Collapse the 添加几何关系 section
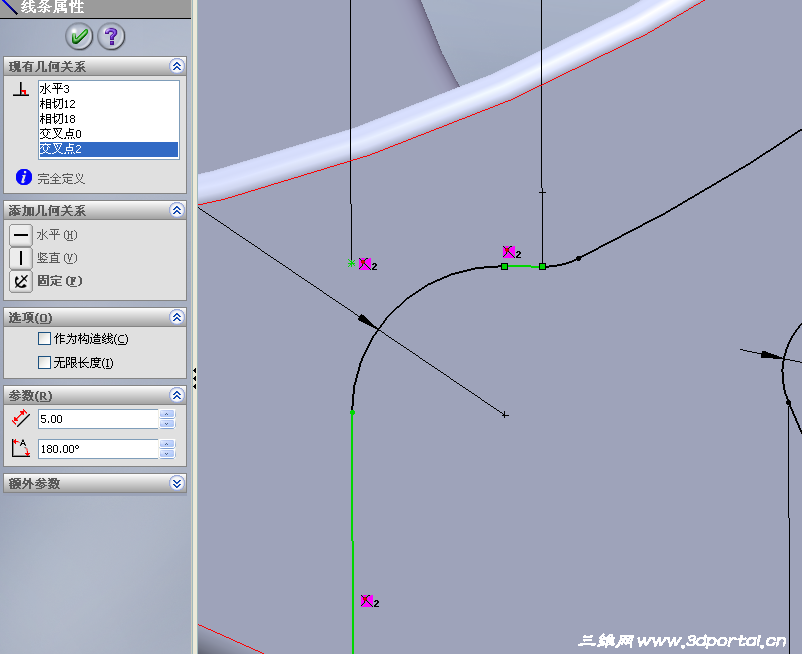This screenshot has width=802, height=654. (x=176, y=210)
